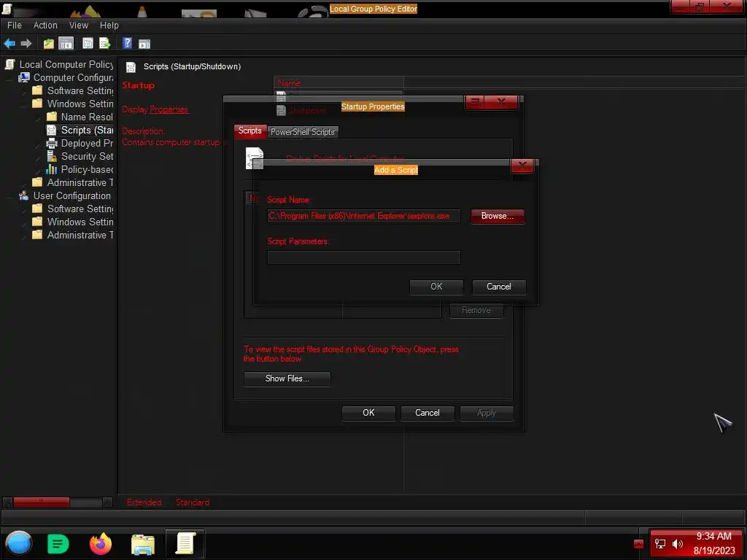The image size is (747, 560).
Task: Click the Properties link next to Display
Action: coord(169,109)
